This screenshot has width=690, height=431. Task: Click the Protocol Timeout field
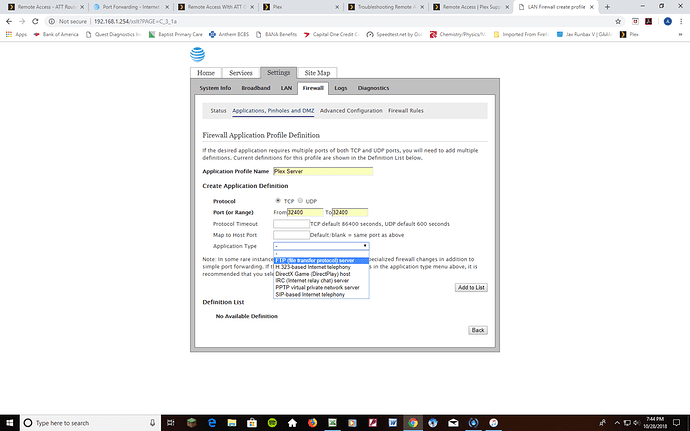(291, 224)
